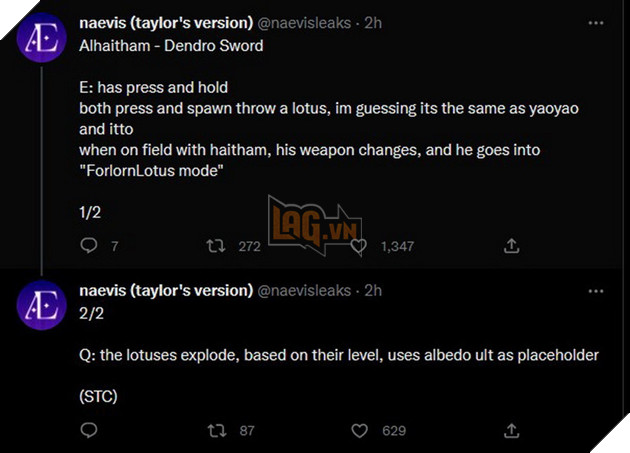Image resolution: width=630 pixels, height=453 pixels.
Task: Click @naevisleaks handle in the 2/2 tweet
Action: (304, 291)
